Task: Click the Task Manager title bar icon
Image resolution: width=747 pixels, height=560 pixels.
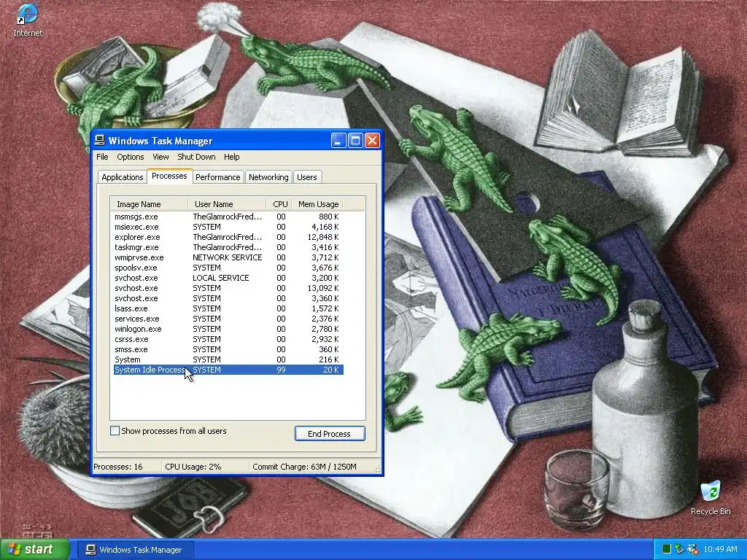Action: point(99,140)
